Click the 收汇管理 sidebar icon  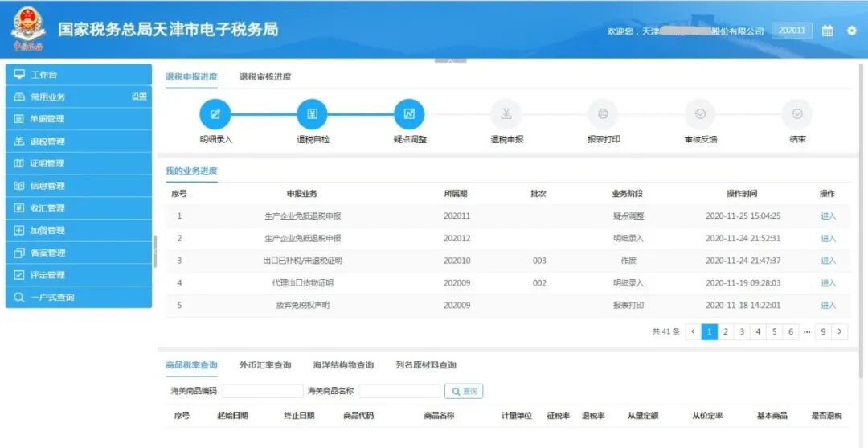19,208
